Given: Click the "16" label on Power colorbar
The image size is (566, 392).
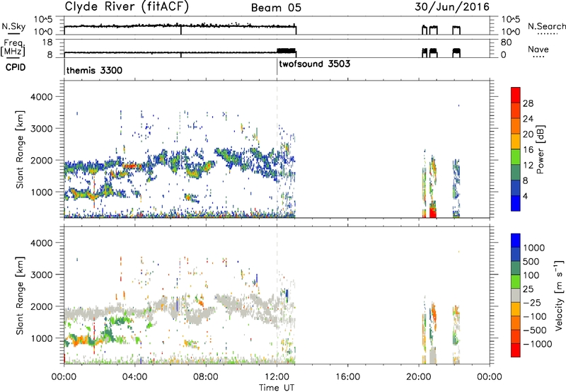Looking at the screenshot, I should [528, 150].
